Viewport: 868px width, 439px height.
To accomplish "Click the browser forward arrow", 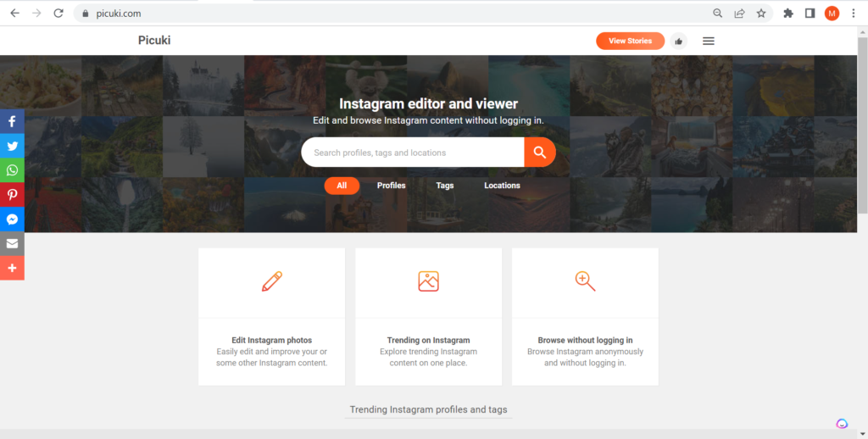I will coord(36,14).
